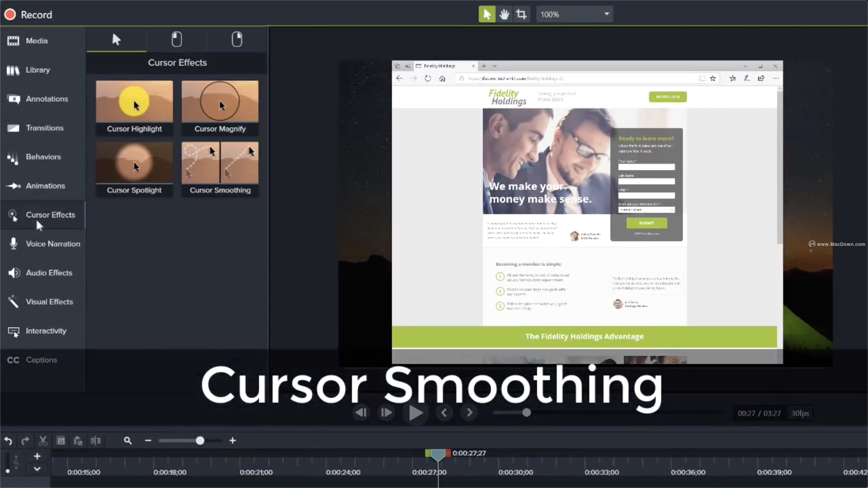Open the canvas zoom percentage dropdown
This screenshot has width=868, height=488.
606,14
